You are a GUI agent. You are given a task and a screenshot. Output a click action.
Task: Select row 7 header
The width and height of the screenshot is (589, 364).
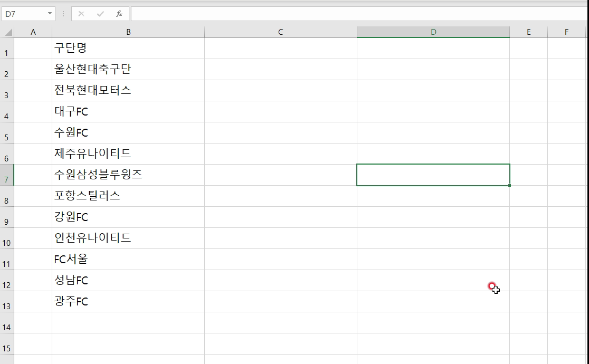click(x=7, y=175)
